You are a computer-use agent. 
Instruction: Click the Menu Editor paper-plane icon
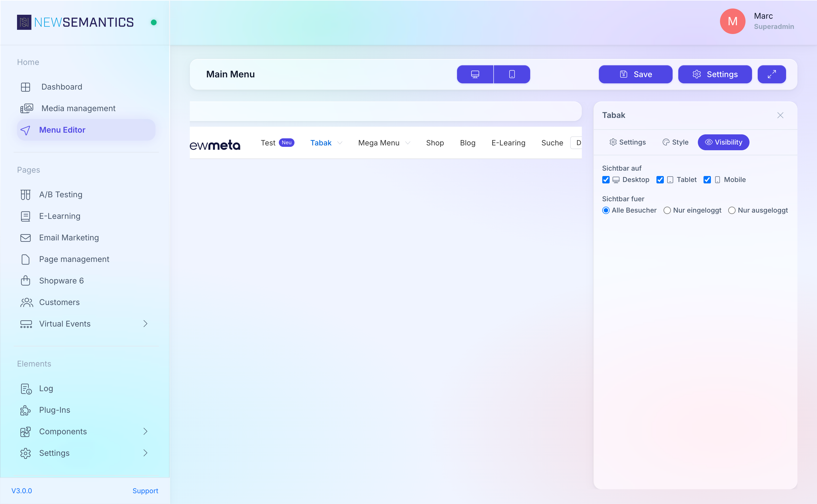[25, 130]
